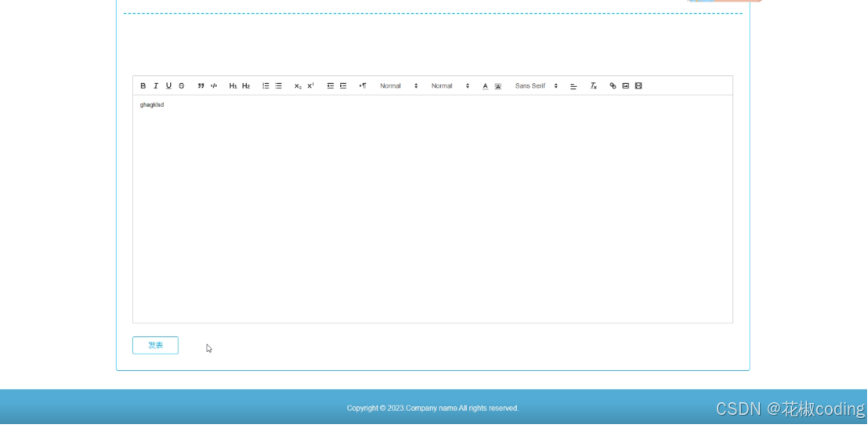This screenshot has width=868, height=425.
Task: Decrease indent with the outdent icon
Action: (331, 86)
